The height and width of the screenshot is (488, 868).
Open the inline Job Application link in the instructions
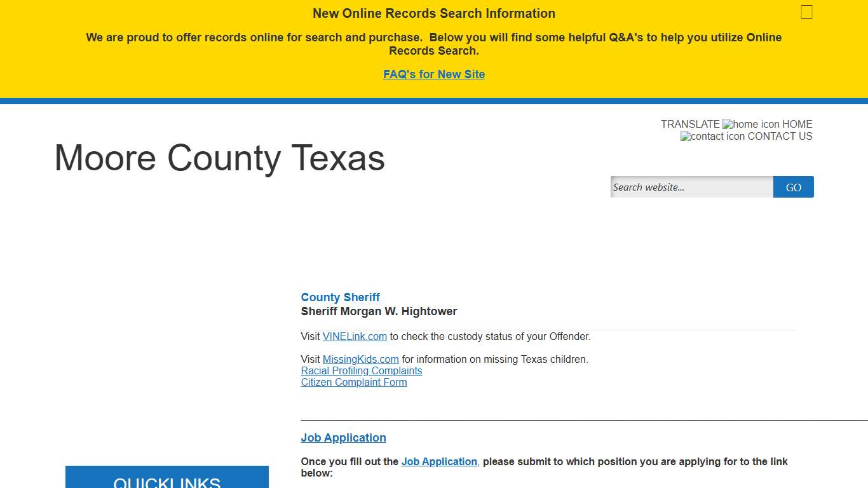click(439, 462)
